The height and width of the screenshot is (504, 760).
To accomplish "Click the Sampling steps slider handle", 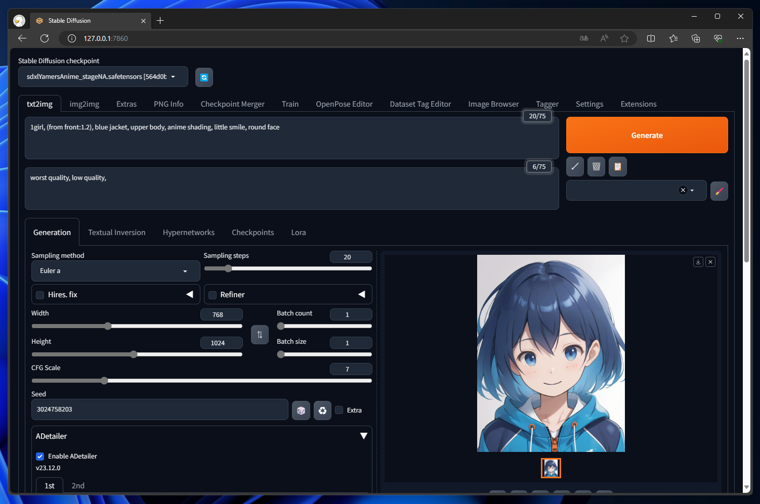I will tap(228, 268).
